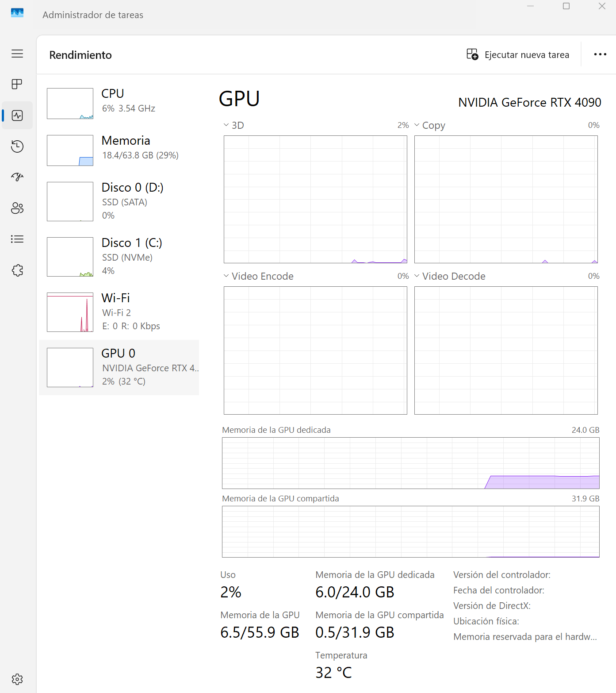Screen dimensions: 616x693
Task: Open the Users page icon
Action: (x=17, y=208)
